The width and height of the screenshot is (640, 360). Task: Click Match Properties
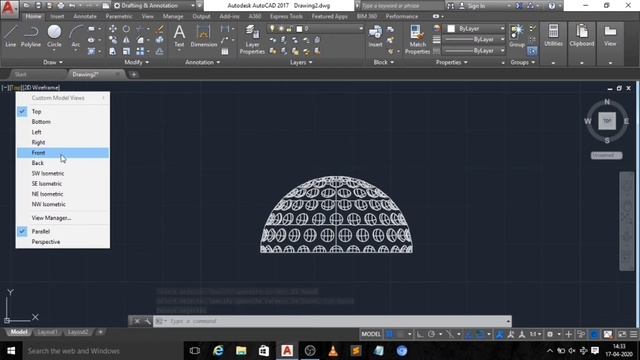pyautogui.click(x=417, y=39)
